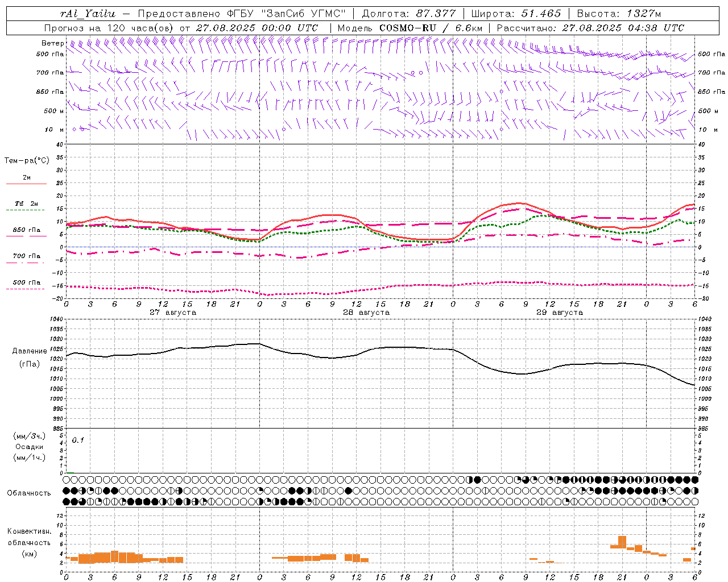Click the 'Рассчитано: 27.08.2025 04:38 UTC' timestamp
The height and width of the screenshot is (582, 728).
coord(590,28)
